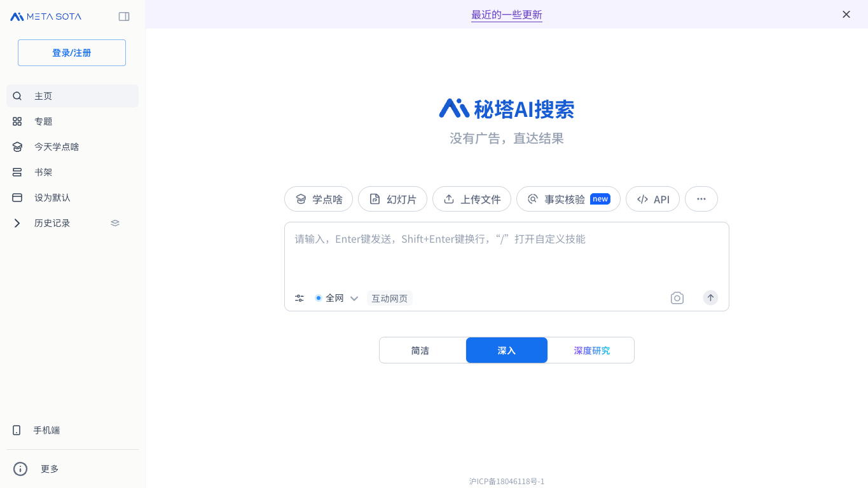Open the 专题 sidebar item

72,121
